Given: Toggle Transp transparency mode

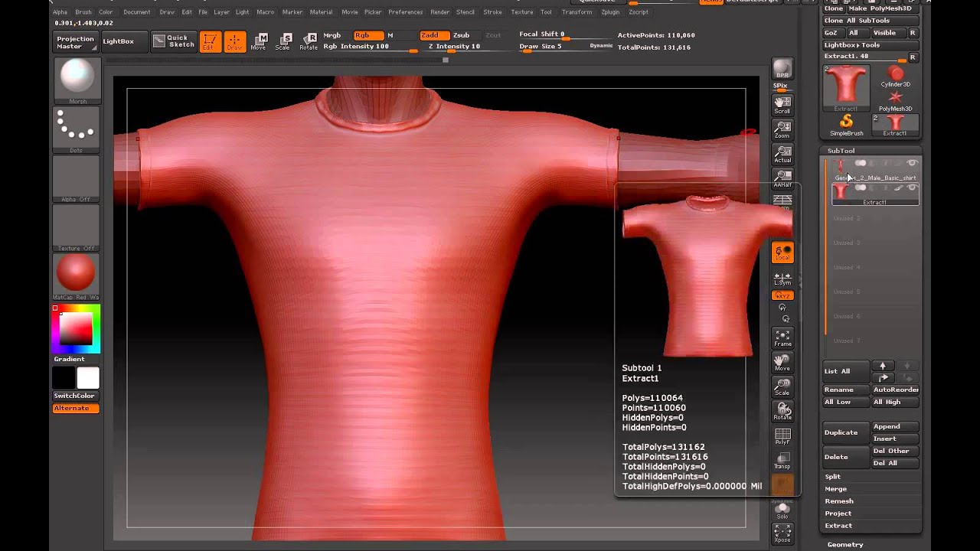Looking at the screenshot, I should point(782,460).
